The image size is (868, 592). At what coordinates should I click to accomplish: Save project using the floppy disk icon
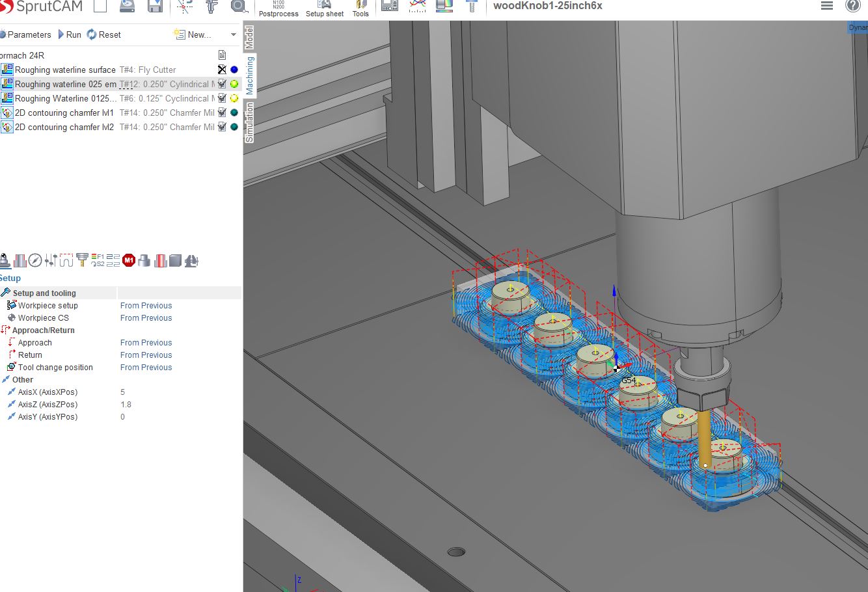point(155,7)
